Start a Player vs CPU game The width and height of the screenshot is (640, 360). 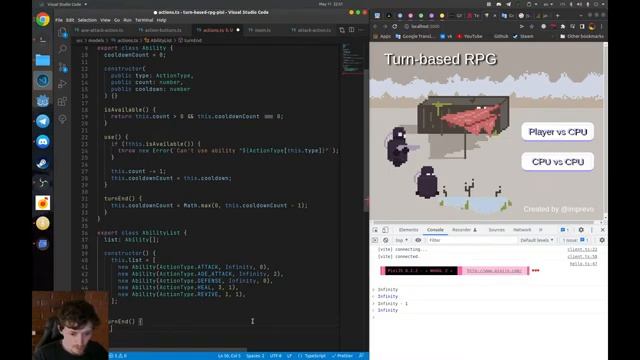[558, 132]
